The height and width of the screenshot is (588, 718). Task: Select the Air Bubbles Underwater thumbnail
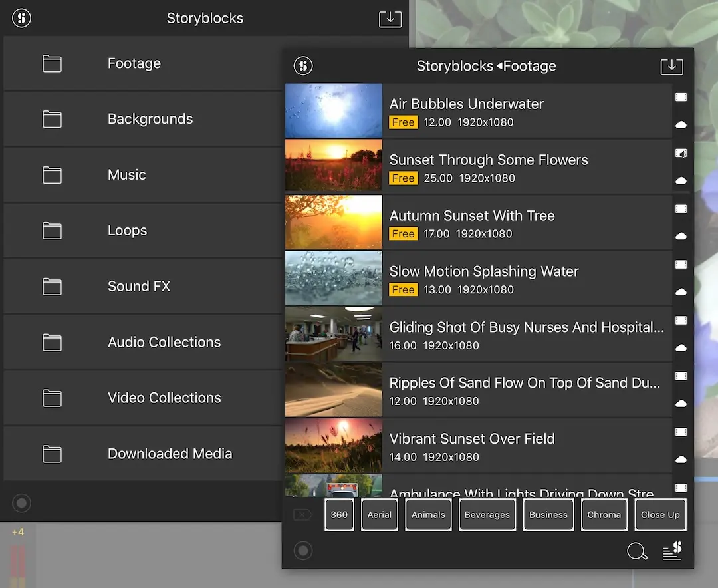333,111
